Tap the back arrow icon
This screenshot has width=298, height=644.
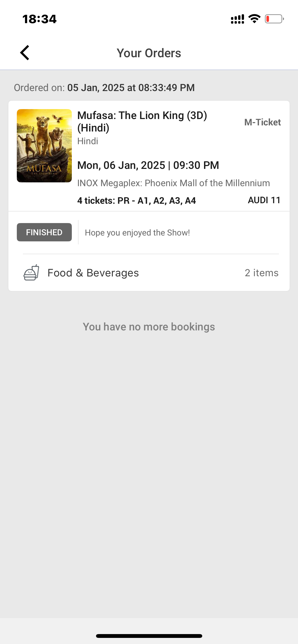25,53
